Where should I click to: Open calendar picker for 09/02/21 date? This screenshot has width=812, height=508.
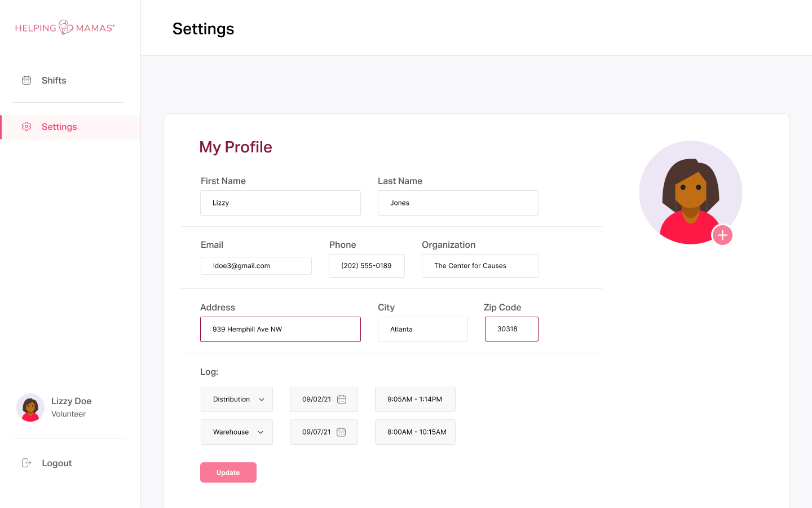coord(342,399)
